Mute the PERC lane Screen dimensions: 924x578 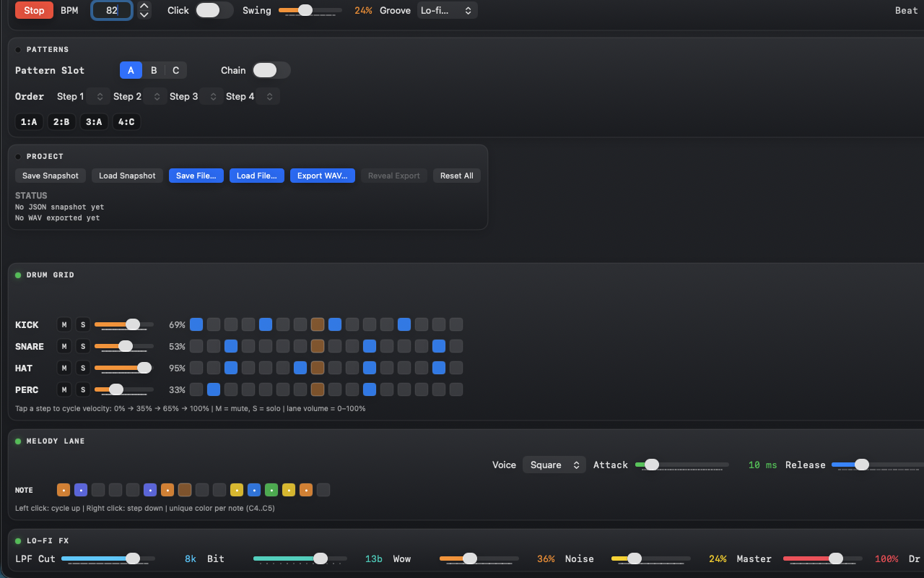coord(64,389)
